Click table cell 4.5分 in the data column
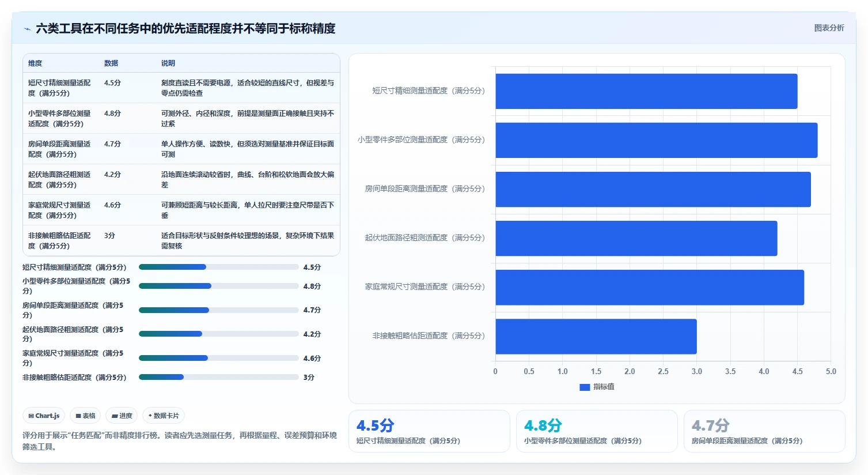The width and height of the screenshot is (868, 475). click(x=113, y=83)
